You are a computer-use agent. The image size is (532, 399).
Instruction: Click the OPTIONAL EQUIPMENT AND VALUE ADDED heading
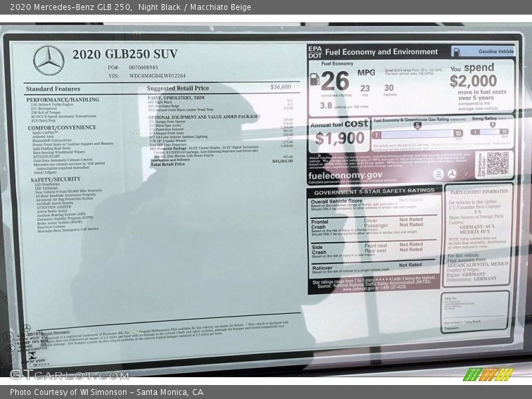pos(204,117)
